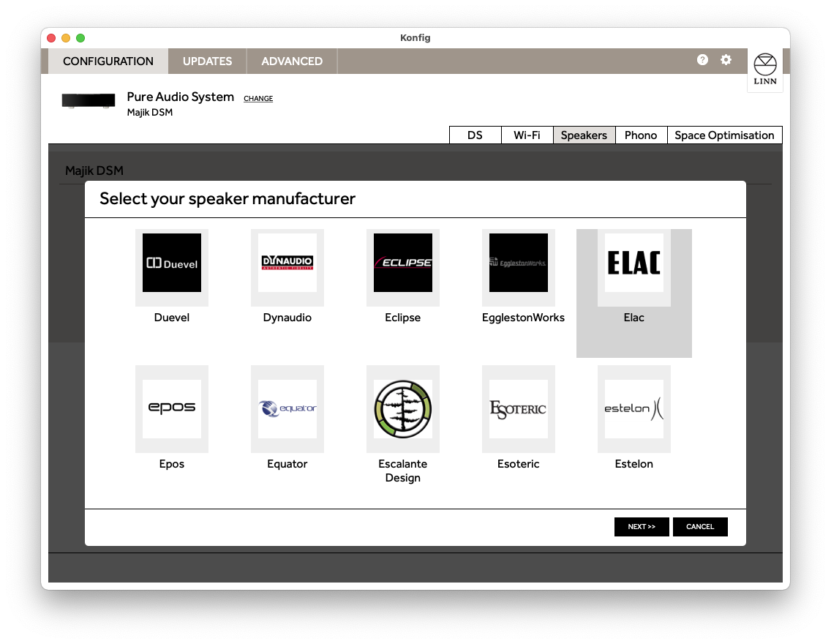This screenshot has width=831, height=644.
Task: Go to the Advanced tab
Action: [292, 61]
